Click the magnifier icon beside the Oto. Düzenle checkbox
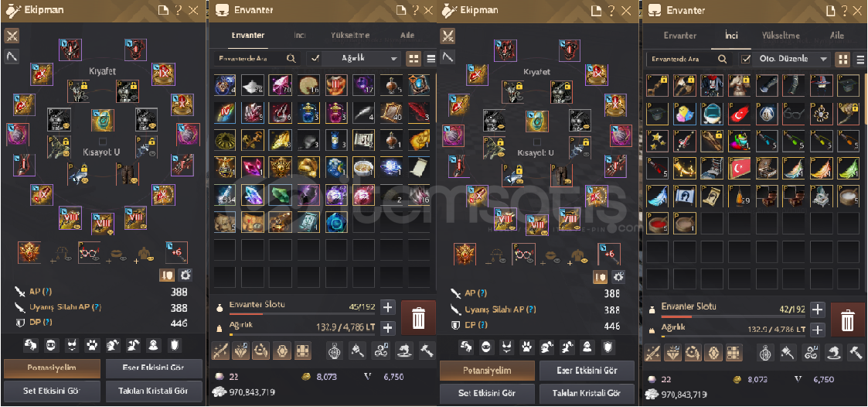The height and width of the screenshot is (407, 868). click(722, 59)
